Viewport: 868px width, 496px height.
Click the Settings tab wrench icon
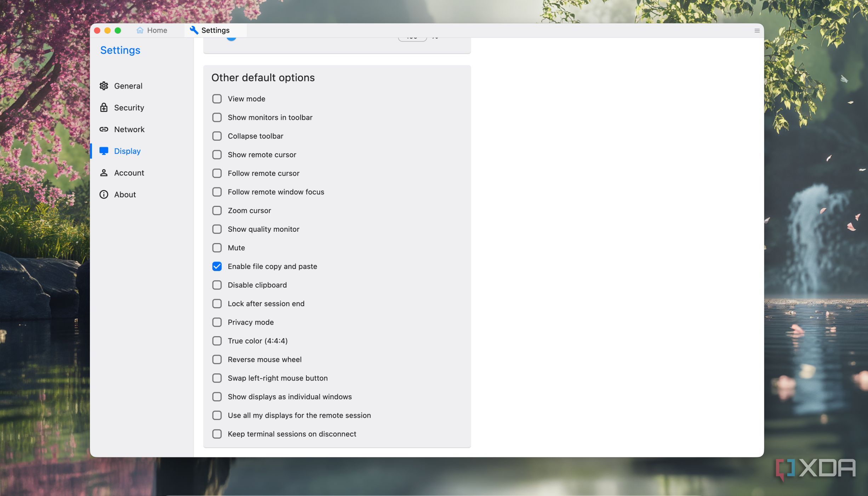194,30
